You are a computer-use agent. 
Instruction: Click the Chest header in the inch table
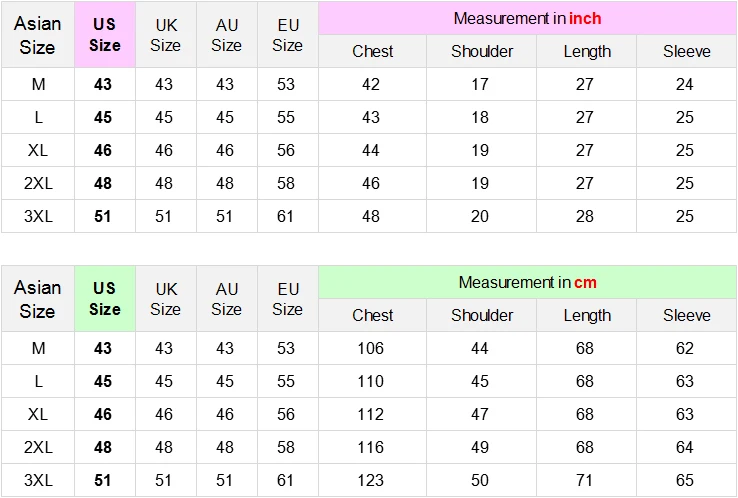(372, 51)
